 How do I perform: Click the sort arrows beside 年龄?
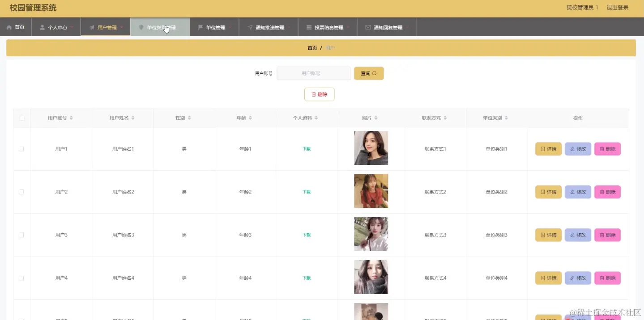click(250, 118)
